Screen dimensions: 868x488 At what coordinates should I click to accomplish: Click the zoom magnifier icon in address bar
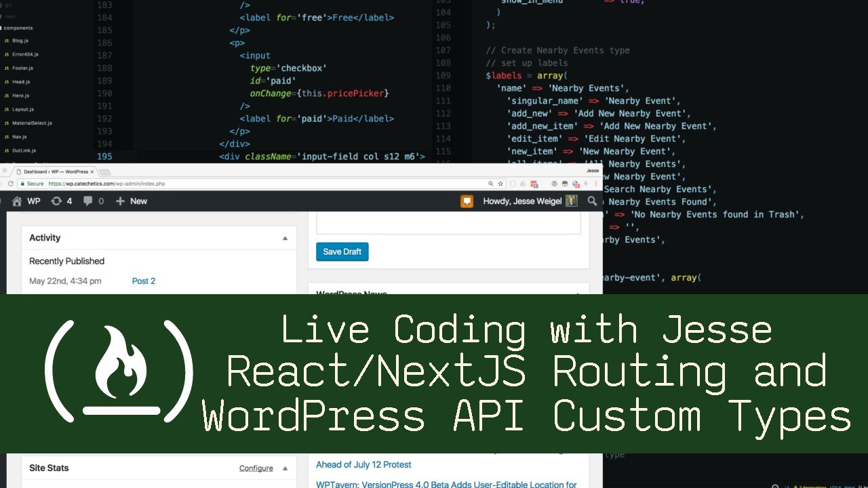pos(491,184)
